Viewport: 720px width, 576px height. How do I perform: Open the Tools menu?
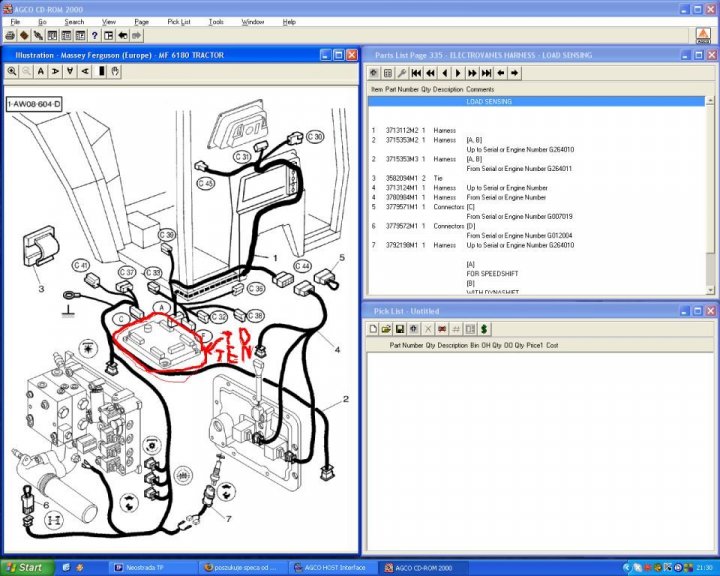[216, 21]
